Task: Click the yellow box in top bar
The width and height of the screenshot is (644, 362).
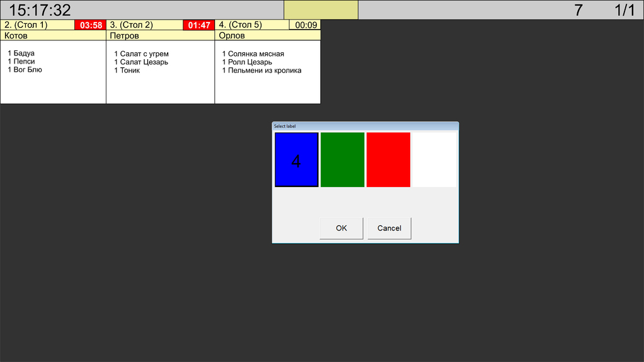Action: [x=321, y=10]
